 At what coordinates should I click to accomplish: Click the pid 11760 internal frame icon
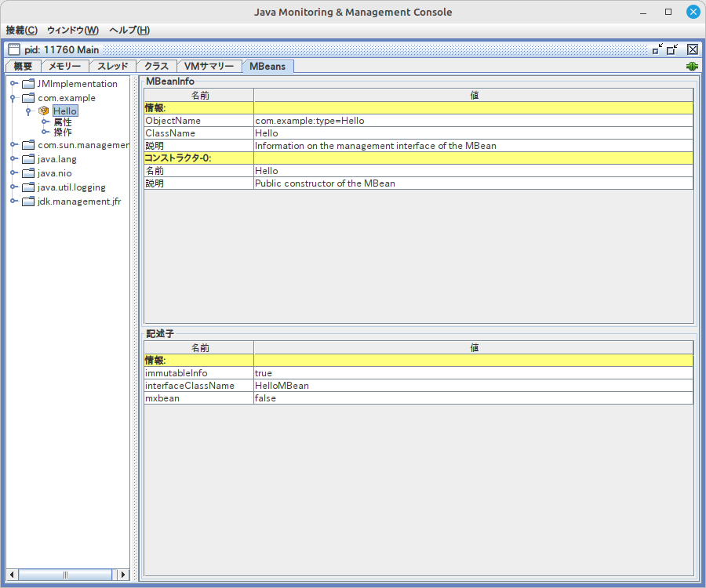14,49
